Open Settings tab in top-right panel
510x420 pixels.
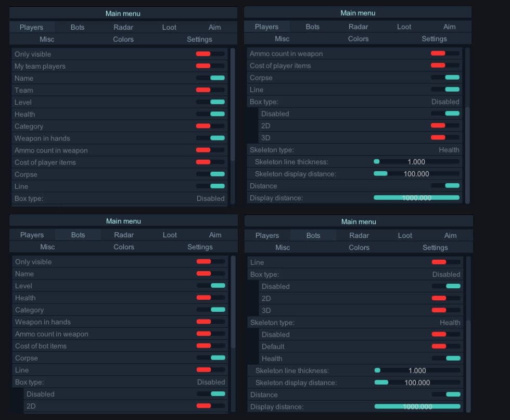pos(434,39)
